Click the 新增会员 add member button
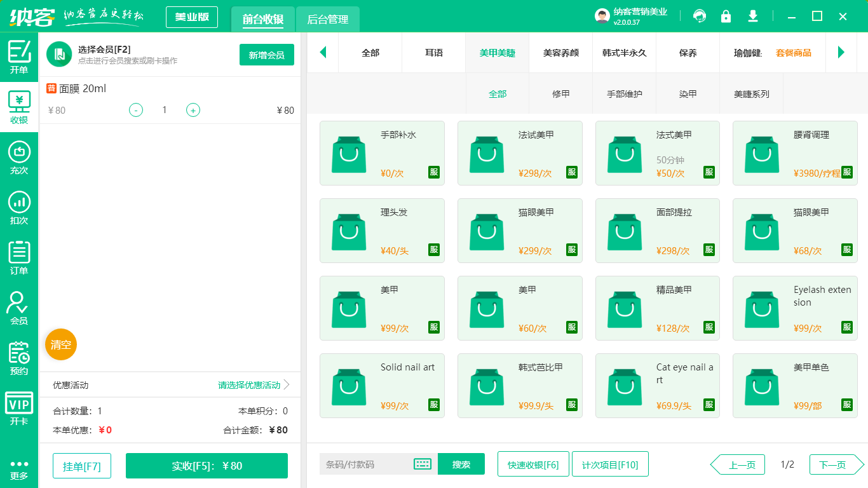Viewport: 868px width, 488px height. coord(266,55)
